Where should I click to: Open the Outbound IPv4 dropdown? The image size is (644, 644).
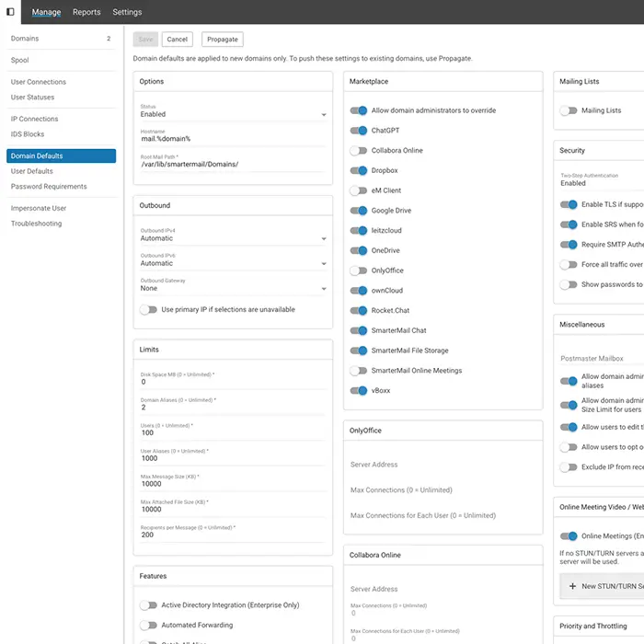tap(233, 235)
